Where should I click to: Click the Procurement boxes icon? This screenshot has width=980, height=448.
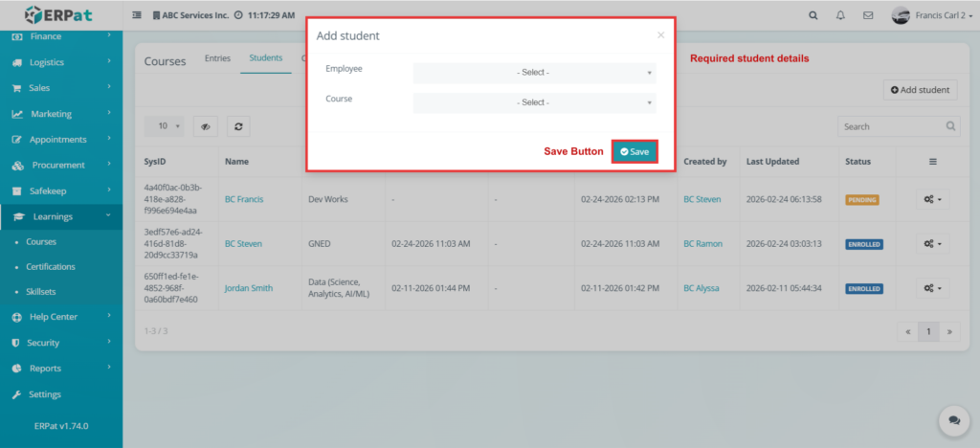[x=18, y=166]
